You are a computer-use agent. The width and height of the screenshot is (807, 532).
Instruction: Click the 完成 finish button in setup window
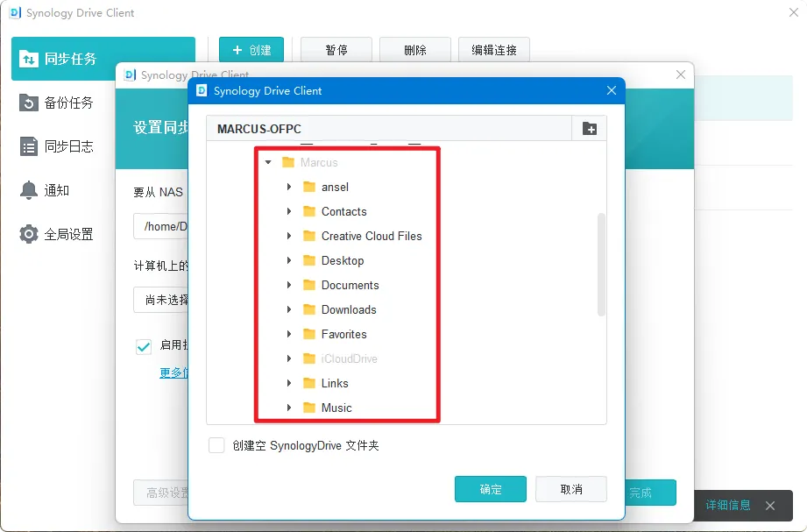pos(650,493)
